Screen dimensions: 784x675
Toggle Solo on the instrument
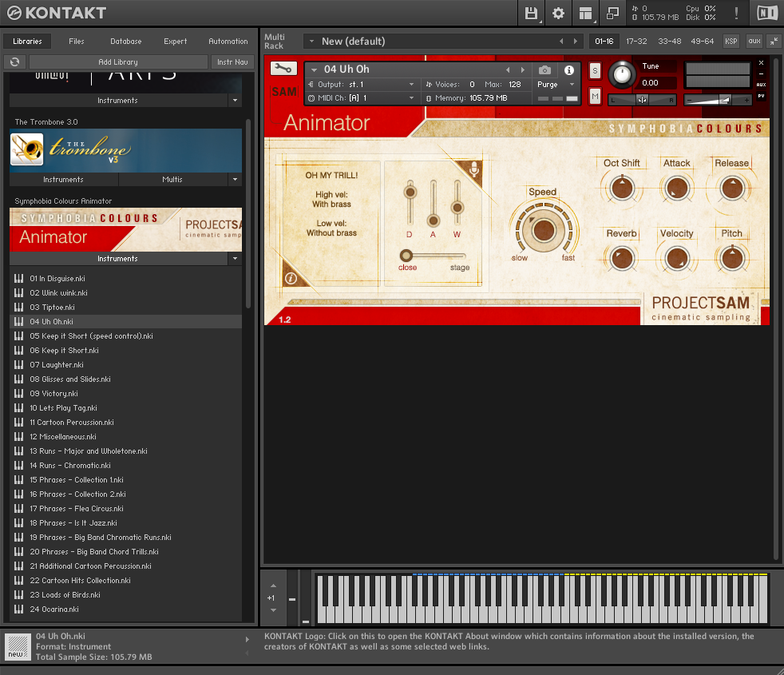[x=595, y=71]
